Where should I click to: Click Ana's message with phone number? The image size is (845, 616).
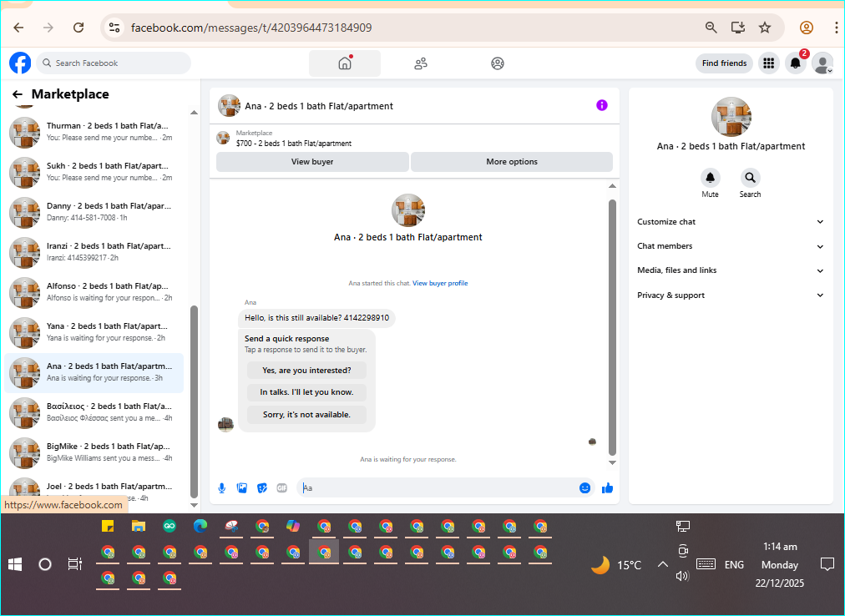pos(317,318)
